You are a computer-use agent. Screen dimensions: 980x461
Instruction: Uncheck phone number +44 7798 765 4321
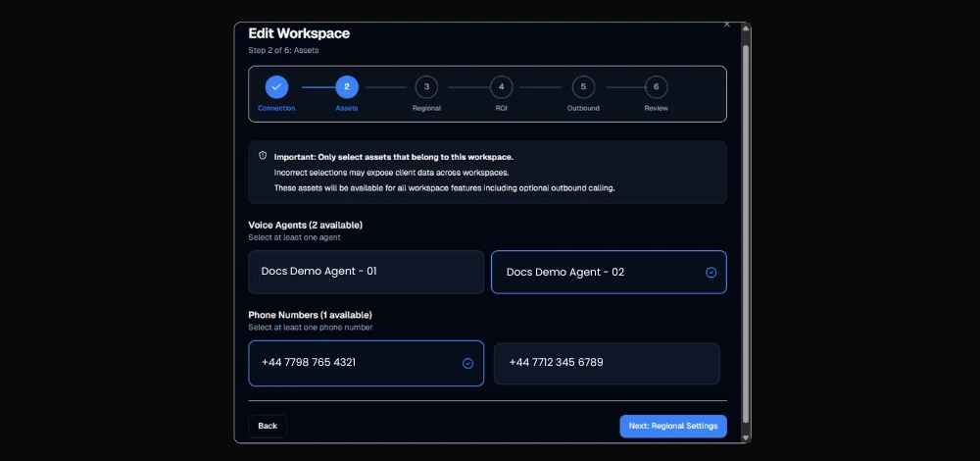click(467, 364)
